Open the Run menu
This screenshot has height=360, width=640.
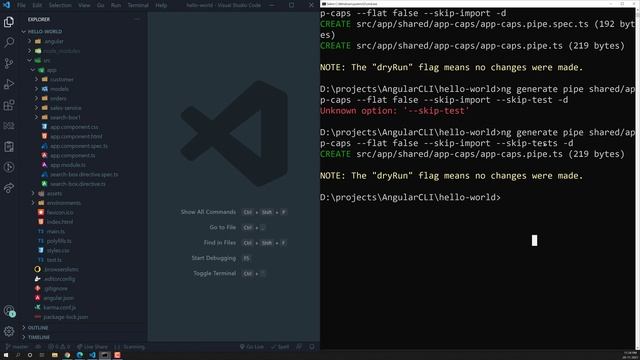click(116, 5)
